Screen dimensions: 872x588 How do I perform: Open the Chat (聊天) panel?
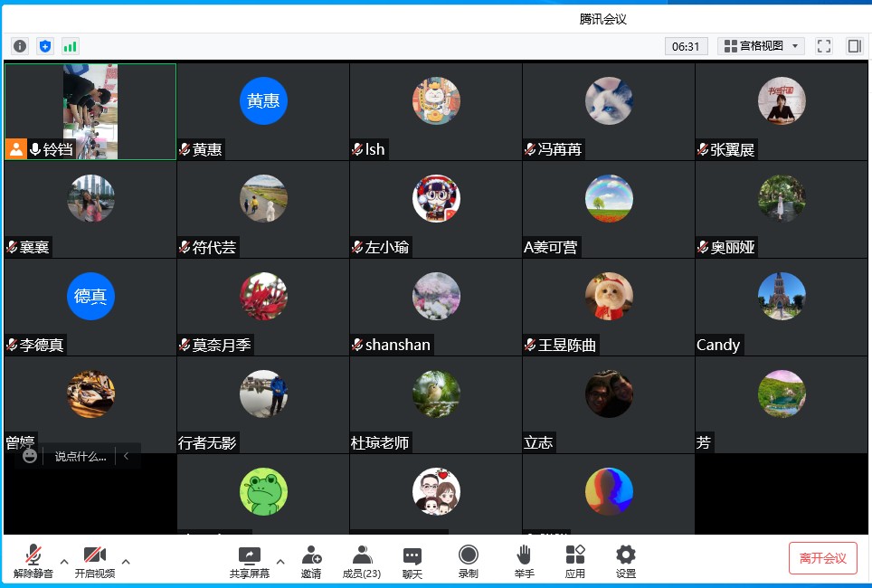[412, 561]
